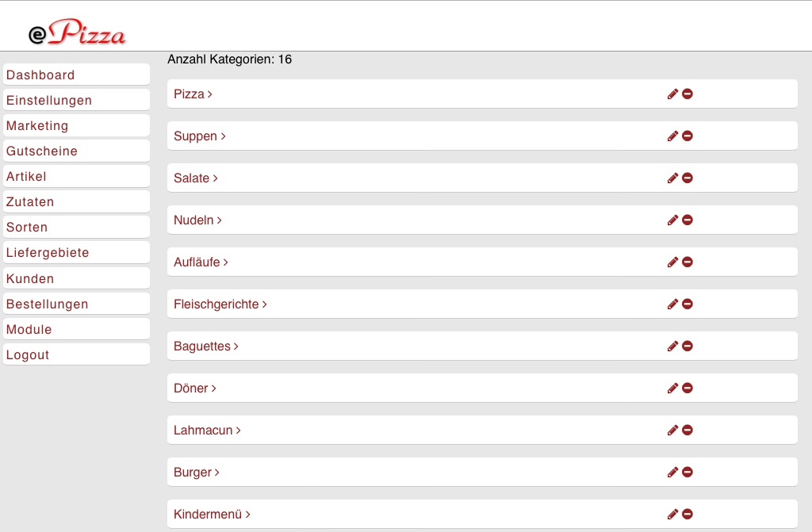The width and height of the screenshot is (812, 532).
Task: Edit the Baguettes category
Action: tap(672, 346)
